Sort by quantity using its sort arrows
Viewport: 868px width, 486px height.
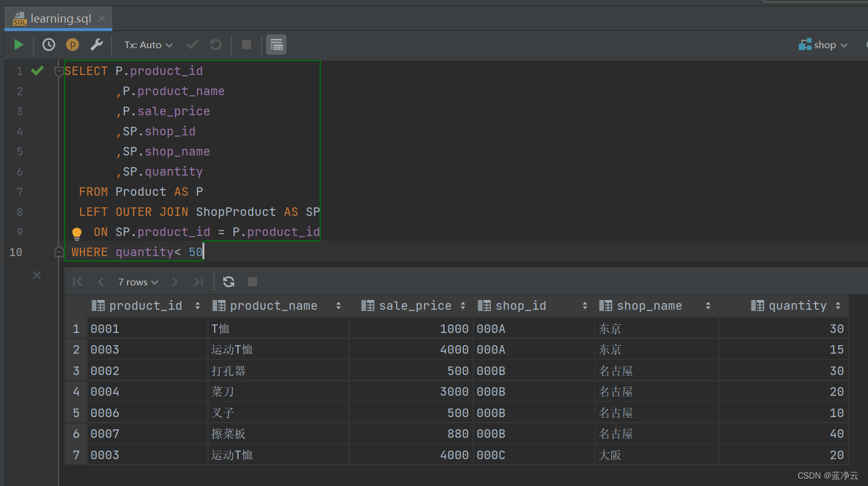point(838,306)
